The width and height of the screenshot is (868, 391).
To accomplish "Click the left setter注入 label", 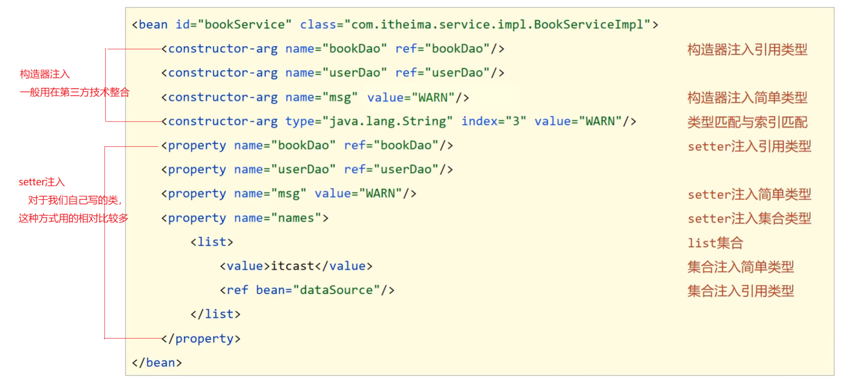I will pyautogui.click(x=41, y=182).
